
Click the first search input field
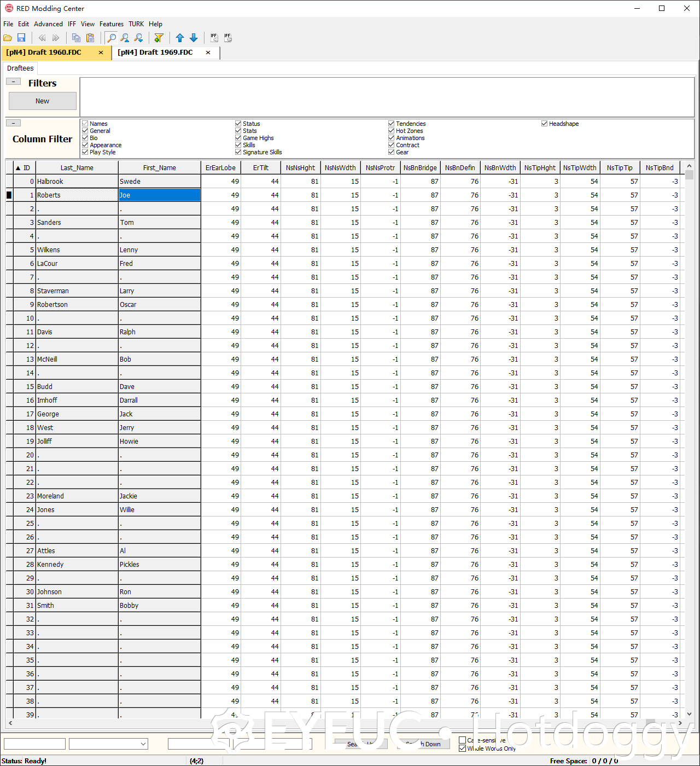click(35, 744)
